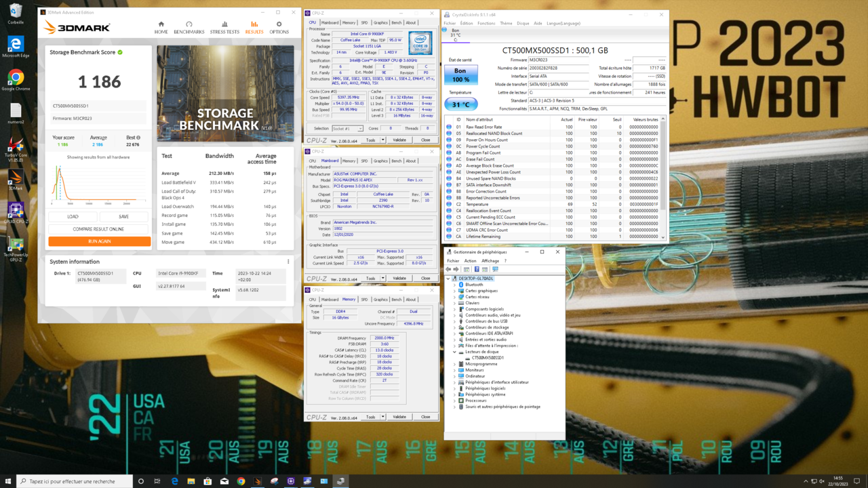Image resolution: width=868 pixels, height=488 pixels.
Task: Open TurboV Core desktop shortcut
Action: point(16,150)
